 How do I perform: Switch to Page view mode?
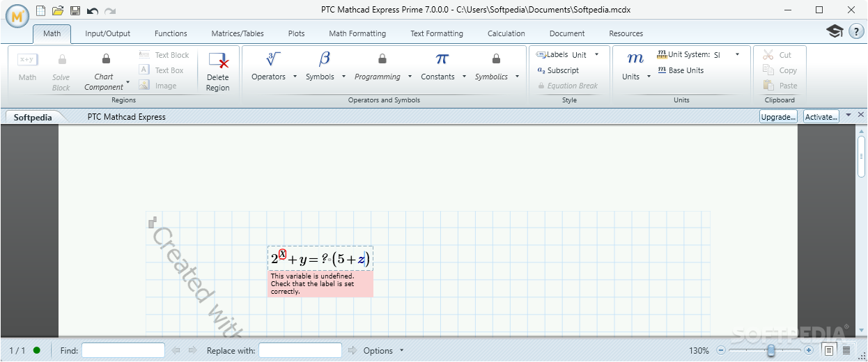point(829,350)
